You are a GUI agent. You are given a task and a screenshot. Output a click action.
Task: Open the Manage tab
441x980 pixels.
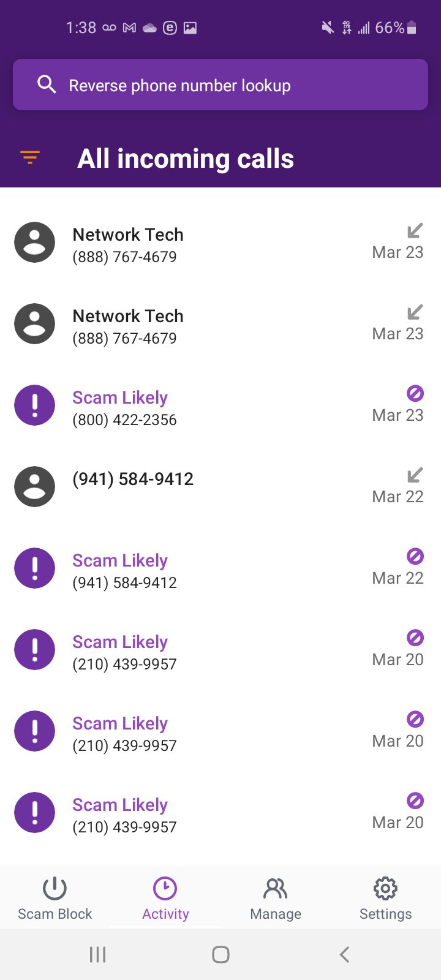276,898
